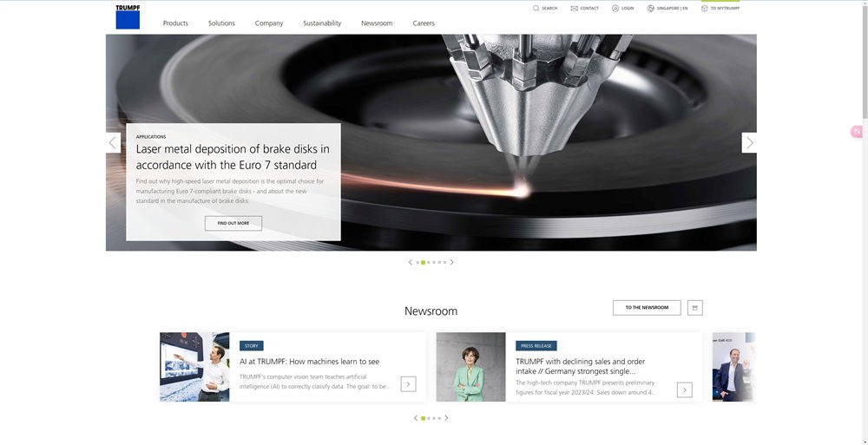This screenshot has height=445, width=868.
Task: Open Login via user icon
Action: (x=615, y=9)
